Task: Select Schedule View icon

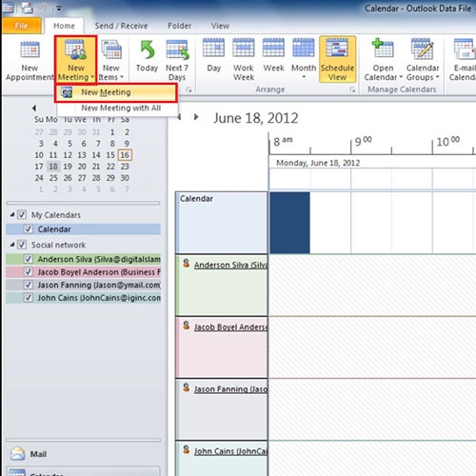Action: point(337,48)
